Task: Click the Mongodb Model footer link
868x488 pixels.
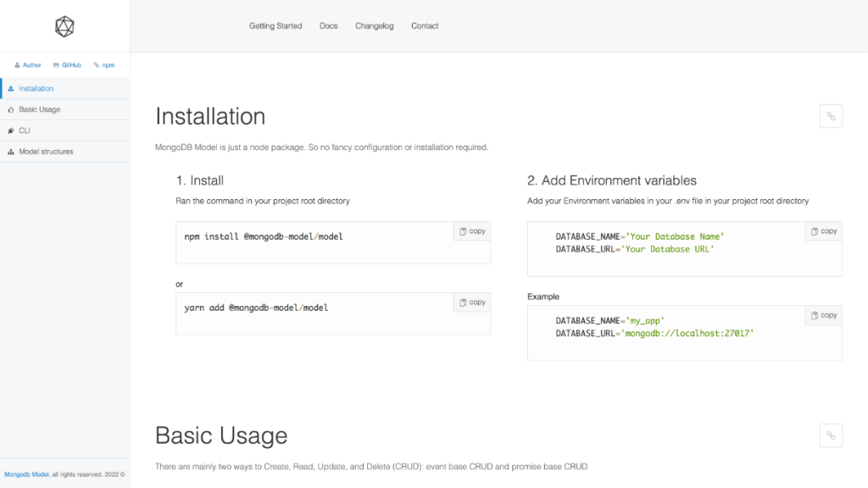Action: [27, 474]
